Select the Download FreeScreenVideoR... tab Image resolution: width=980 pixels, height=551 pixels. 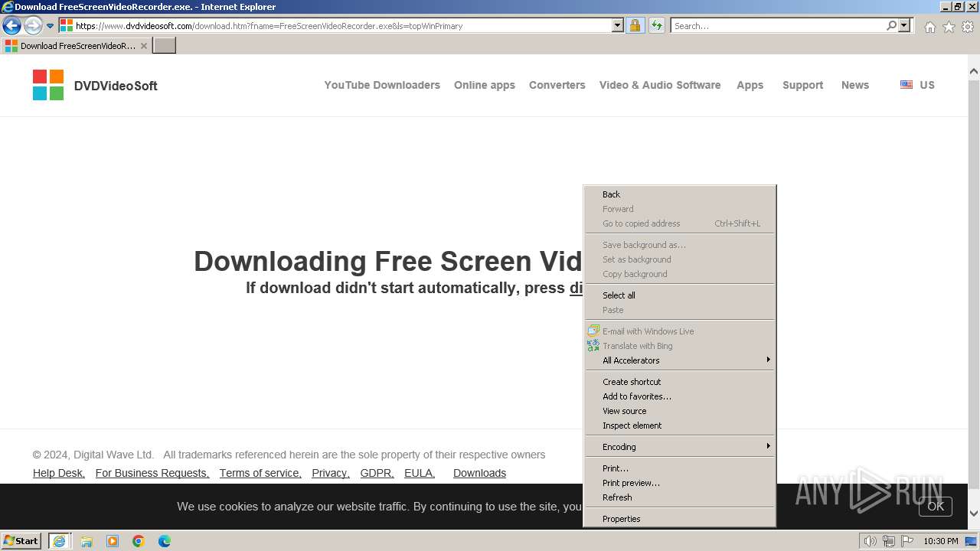coord(76,46)
